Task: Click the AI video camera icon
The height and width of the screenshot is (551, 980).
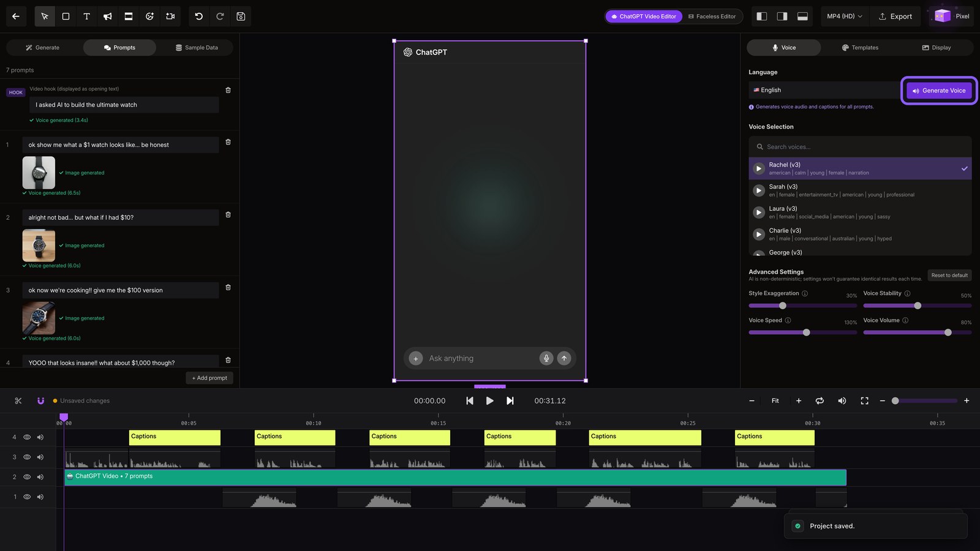Action: 170,17
